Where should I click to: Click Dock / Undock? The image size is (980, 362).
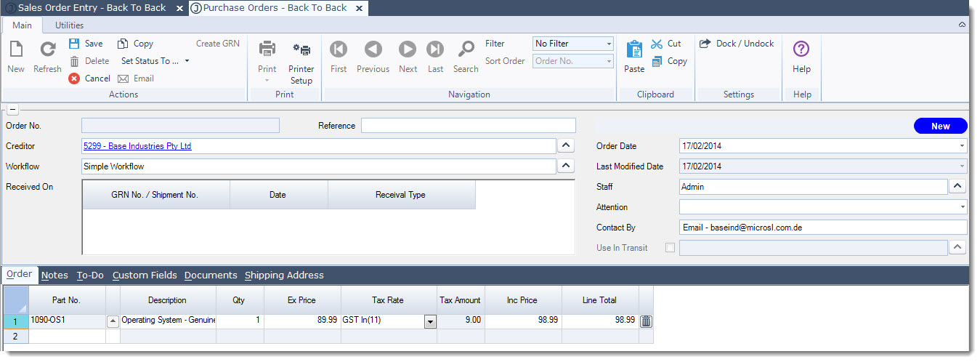[737, 44]
